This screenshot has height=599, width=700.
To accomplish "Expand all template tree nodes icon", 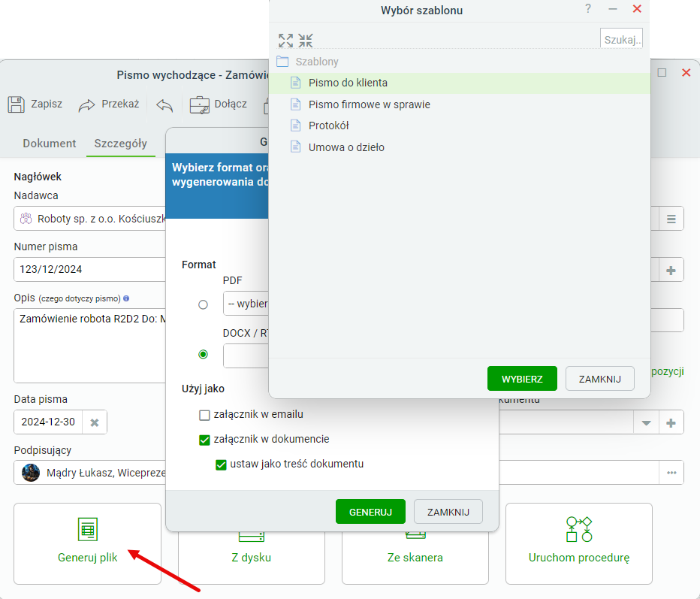I will pyautogui.click(x=285, y=40).
